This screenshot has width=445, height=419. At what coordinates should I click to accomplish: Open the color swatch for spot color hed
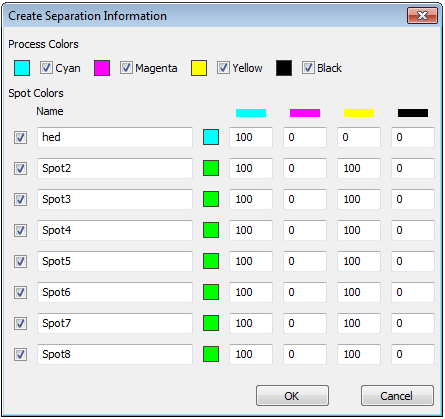coord(211,137)
